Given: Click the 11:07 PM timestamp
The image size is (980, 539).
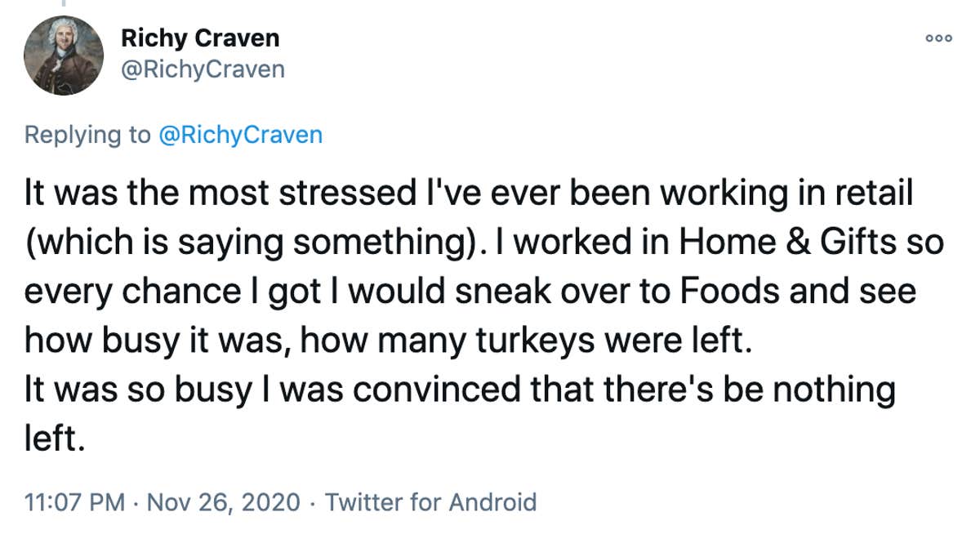Looking at the screenshot, I should (75, 501).
